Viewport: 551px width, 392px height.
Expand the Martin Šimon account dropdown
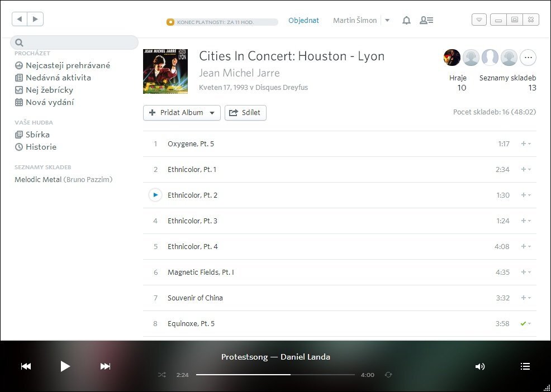click(387, 20)
